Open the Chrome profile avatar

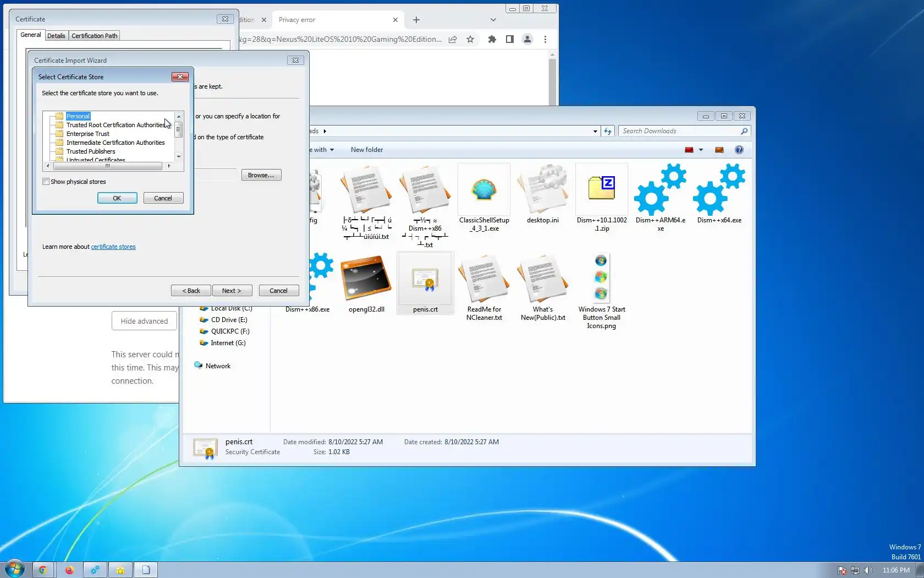[x=527, y=39]
